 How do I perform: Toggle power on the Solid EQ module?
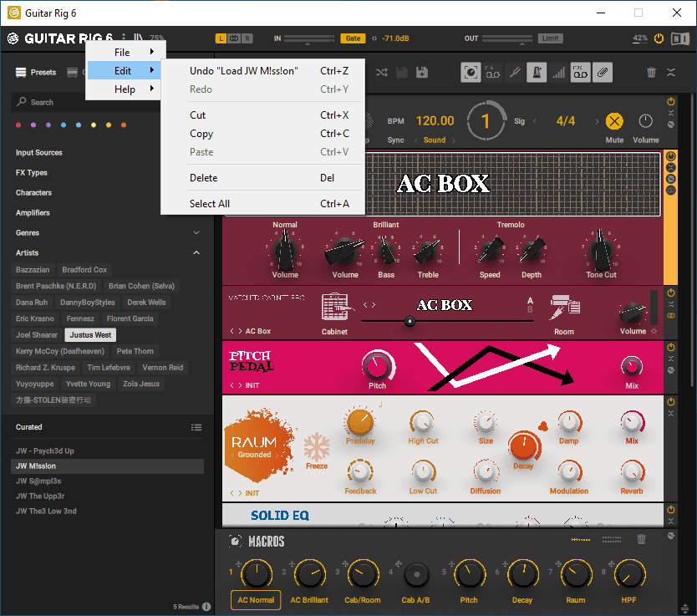pyautogui.click(x=671, y=510)
